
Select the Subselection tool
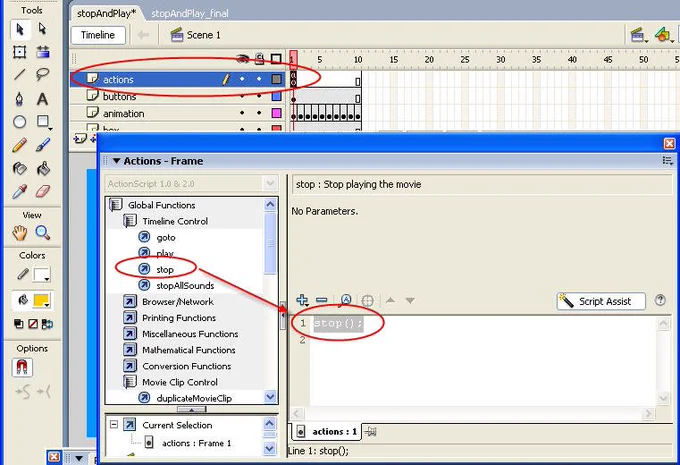[42, 29]
